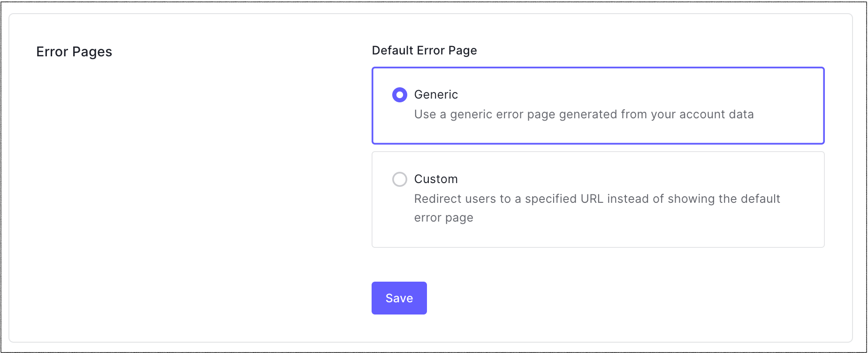Click the word "Save" on the purple button
The height and width of the screenshot is (353, 868).
click(x=399, y=299)
